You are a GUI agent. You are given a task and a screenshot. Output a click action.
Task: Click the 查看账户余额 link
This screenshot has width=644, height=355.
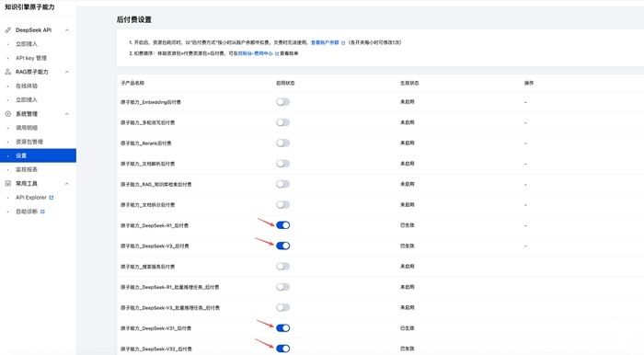click(325, 42)
